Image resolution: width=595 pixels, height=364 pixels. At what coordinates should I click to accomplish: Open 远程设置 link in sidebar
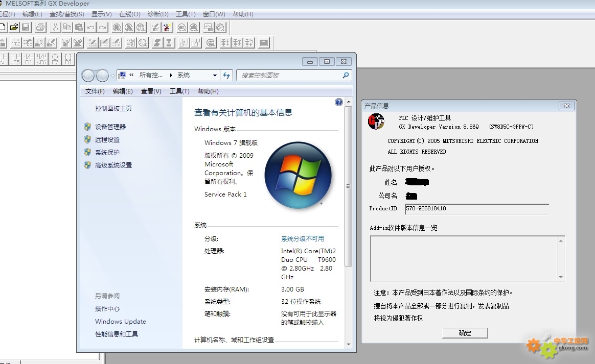[x=107, y=139]
